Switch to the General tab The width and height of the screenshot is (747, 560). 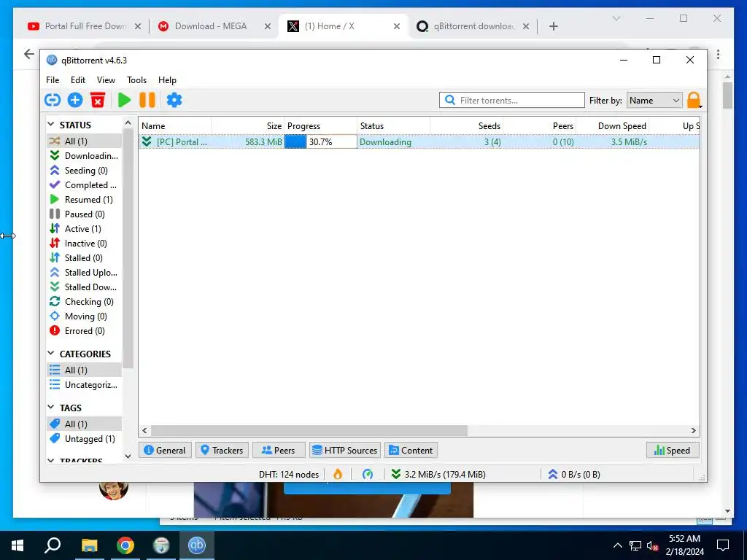point(165,450)
